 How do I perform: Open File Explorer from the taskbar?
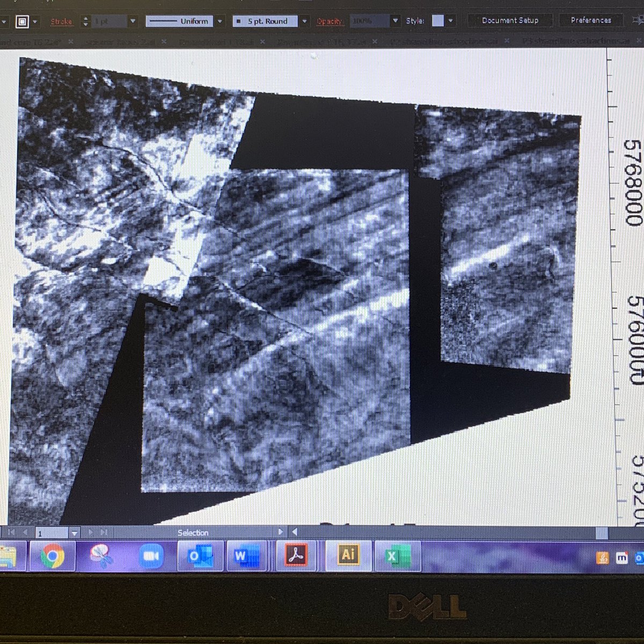click(9, 557)
